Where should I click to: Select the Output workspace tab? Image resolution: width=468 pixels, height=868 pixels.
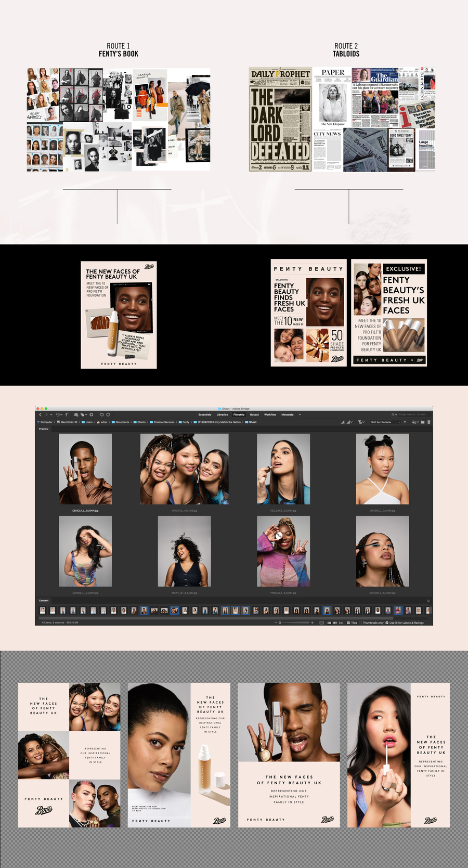[x=254, y=414]
